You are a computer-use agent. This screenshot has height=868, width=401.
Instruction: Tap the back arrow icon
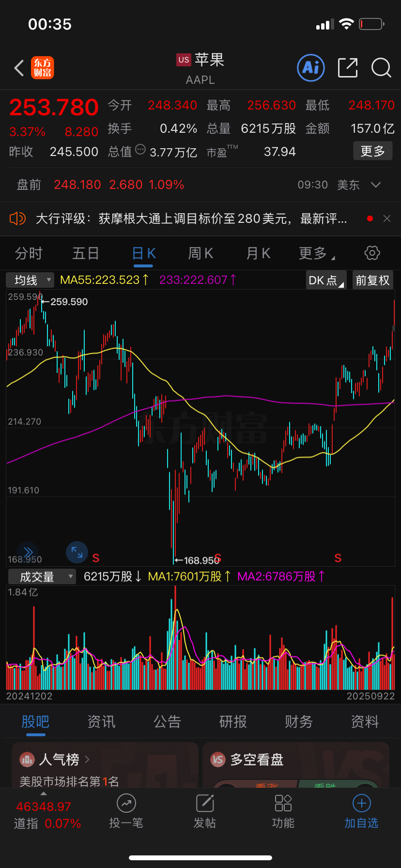click(19, 68)
